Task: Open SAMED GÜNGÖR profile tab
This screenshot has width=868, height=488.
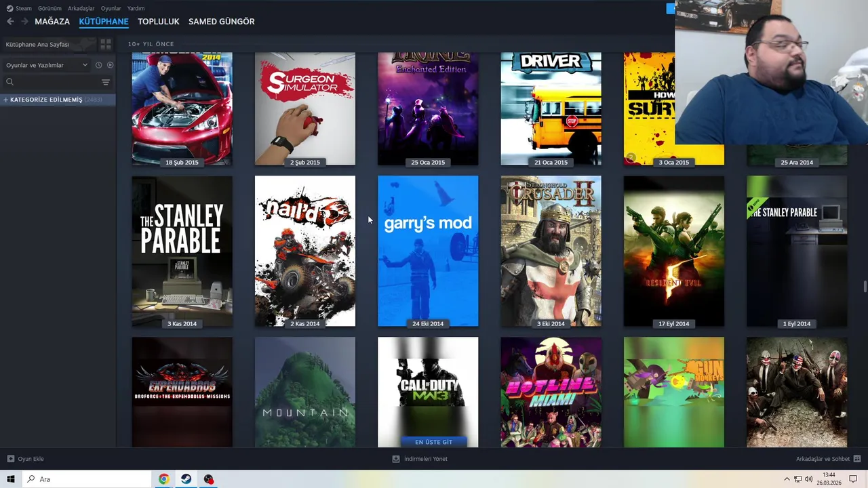Action: 222,22
